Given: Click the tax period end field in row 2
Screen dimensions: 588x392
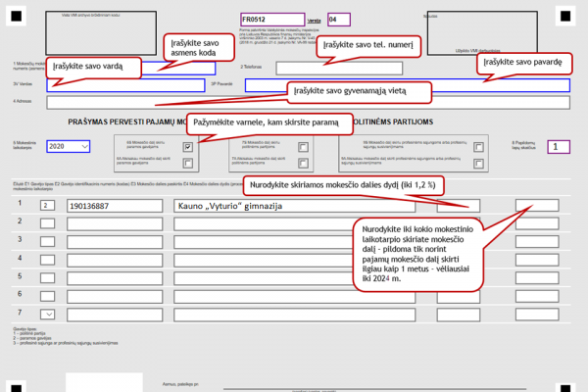Looking at the screenshot, I should (x=537, y=223).
